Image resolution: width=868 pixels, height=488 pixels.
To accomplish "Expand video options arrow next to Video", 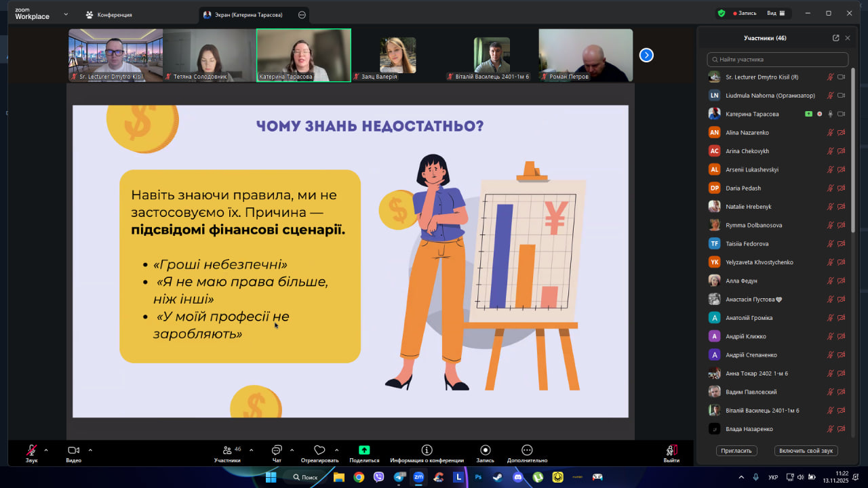I will pyautogui.click(x=90, y=450).
